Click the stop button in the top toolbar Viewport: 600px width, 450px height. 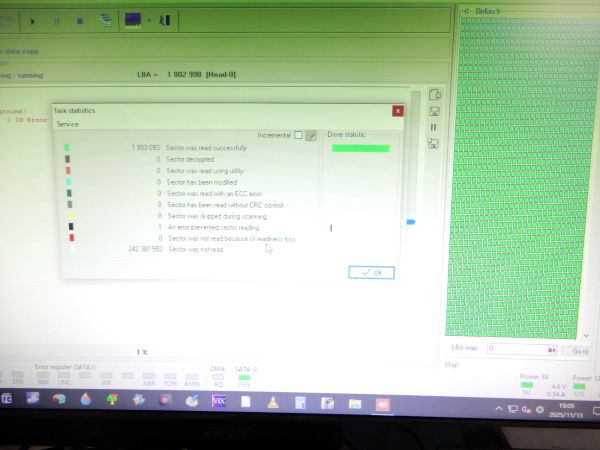78,20
